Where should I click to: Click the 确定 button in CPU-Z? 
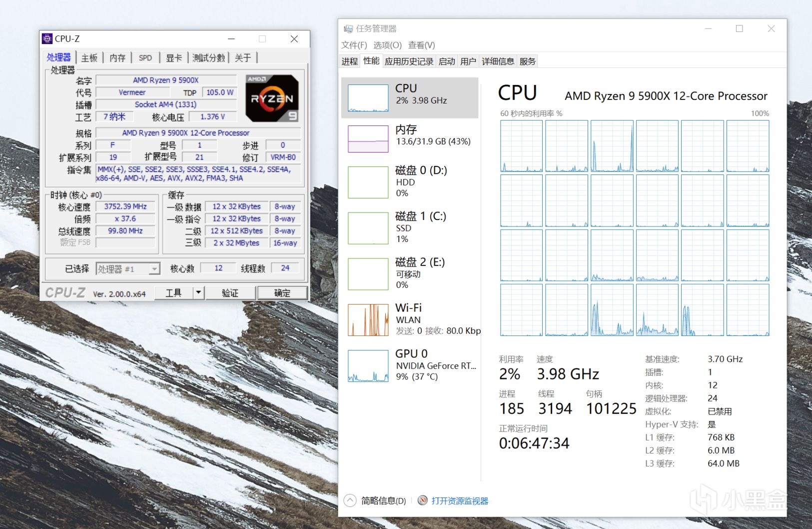pyautogui.click(x=282, y=292)
